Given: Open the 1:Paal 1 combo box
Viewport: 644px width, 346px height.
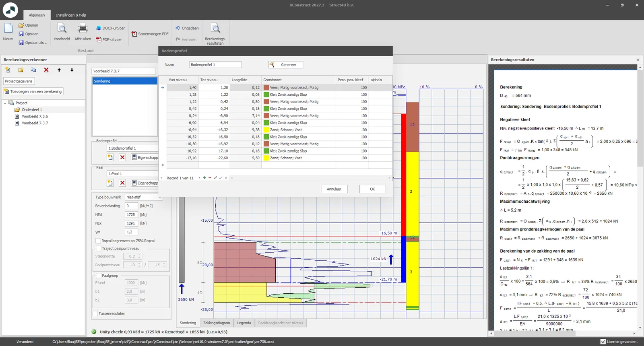Looking at the screenshot, I should [x=132, y=173].
